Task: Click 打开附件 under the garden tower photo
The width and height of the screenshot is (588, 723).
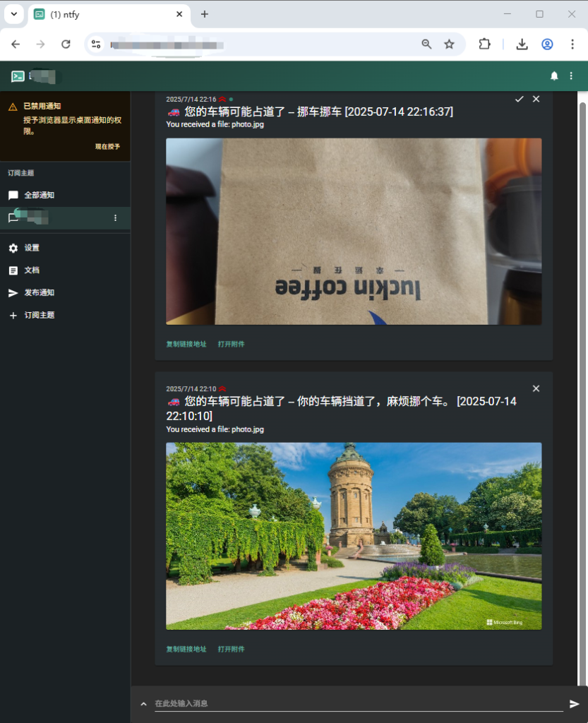Action: click(231, 650)
